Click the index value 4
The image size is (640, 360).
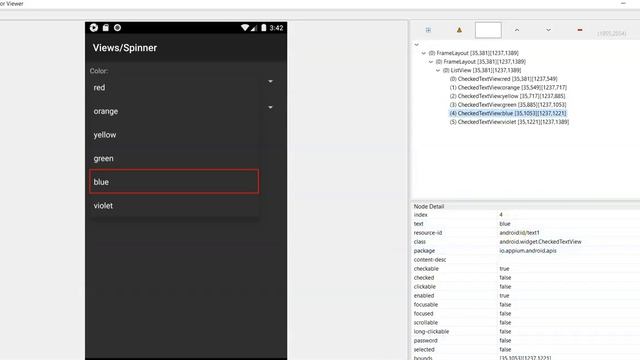[501, 215]
